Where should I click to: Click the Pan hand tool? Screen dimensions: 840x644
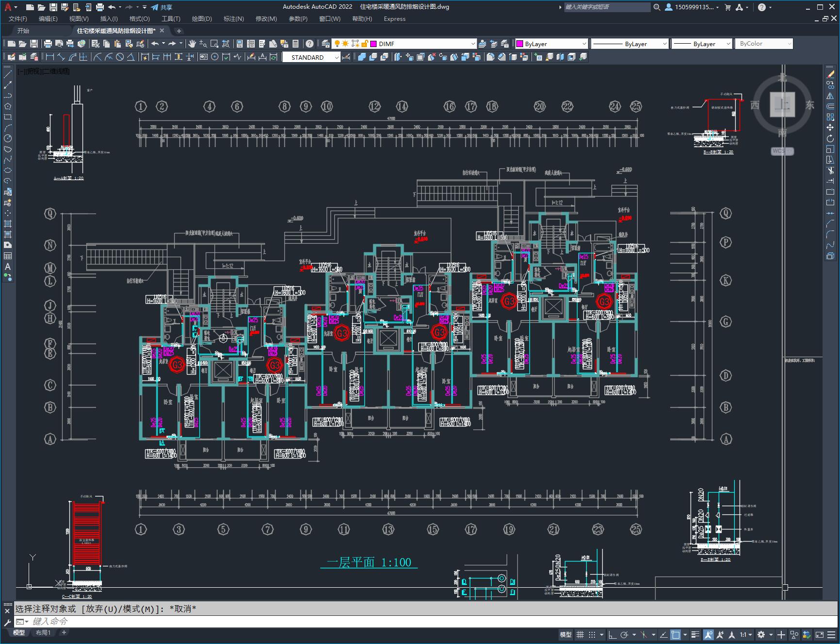[192, 44]
